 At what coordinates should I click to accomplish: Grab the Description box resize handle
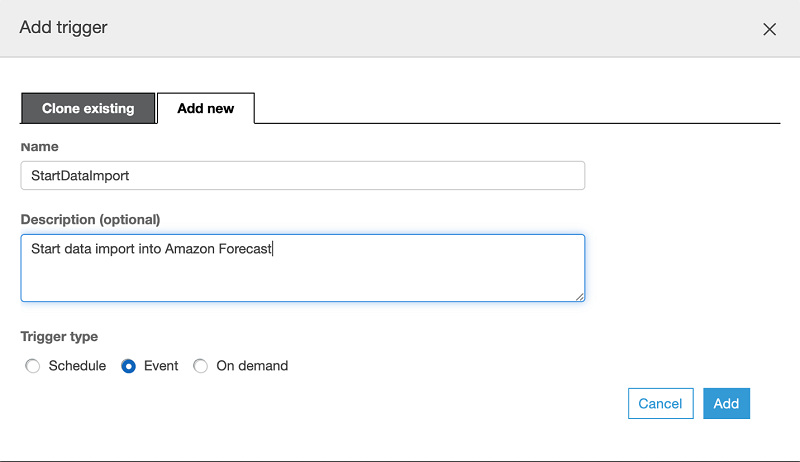(x=579, y=296)
